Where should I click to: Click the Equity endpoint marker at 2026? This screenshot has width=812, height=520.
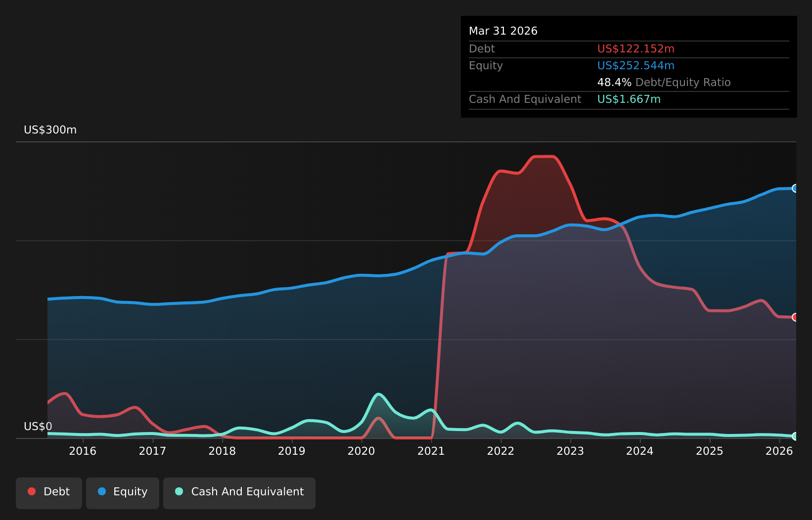(795, 188)
